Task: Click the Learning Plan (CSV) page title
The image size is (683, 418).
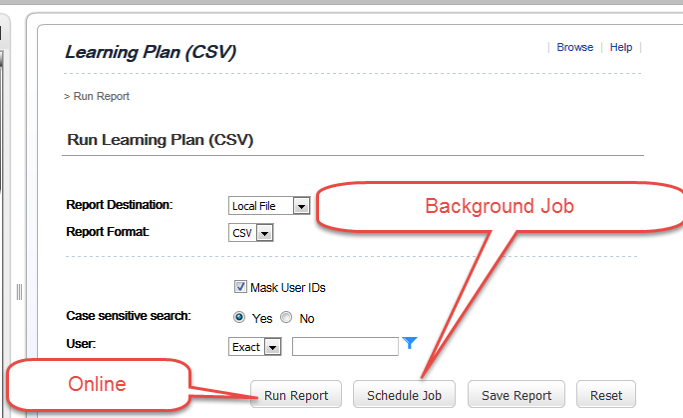Action: click(x=150, y=52)
